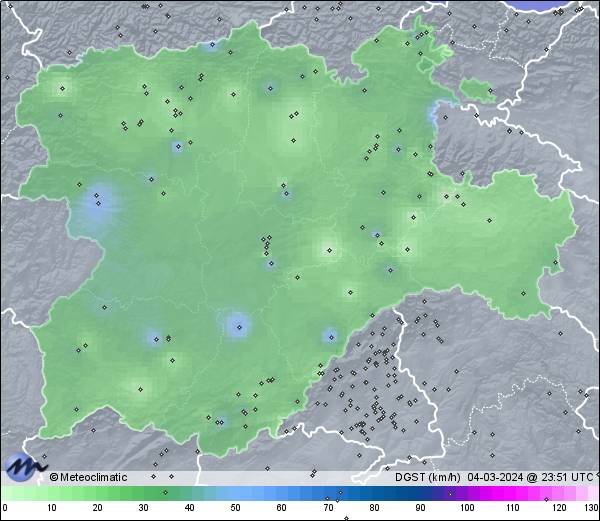Click the 04-03-2024 date text
Image resolution: width=600 pixels, height=521 pixels.
tap(495, 477)
